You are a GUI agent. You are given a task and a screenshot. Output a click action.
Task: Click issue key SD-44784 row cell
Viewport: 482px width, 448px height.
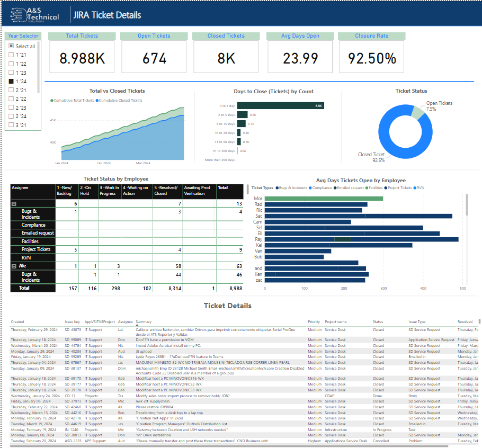(x=73, y=346)
